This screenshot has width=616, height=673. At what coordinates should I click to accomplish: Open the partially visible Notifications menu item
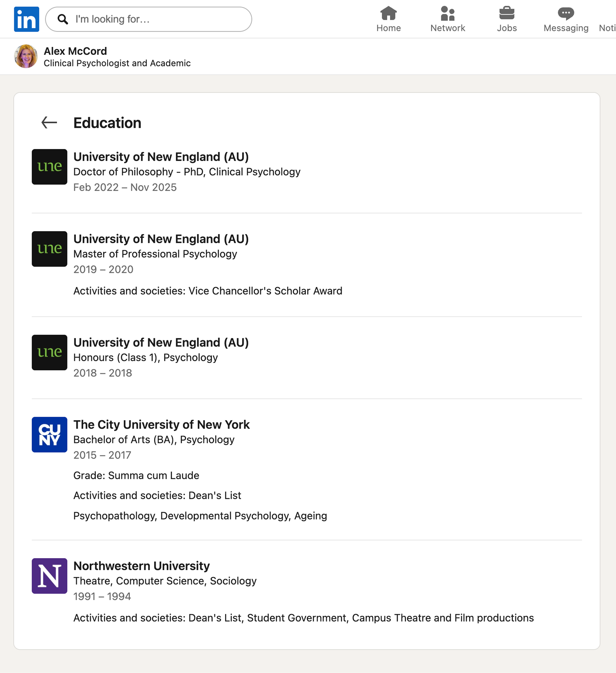click(x=607, y=28)
